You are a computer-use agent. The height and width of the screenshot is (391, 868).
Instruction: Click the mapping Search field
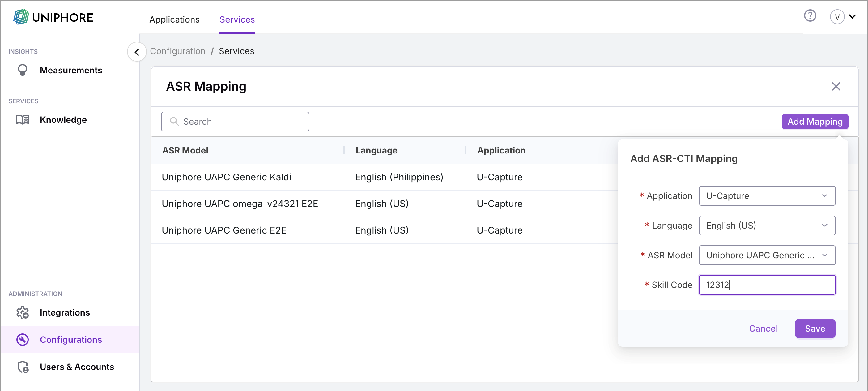click(x=235, y=121)
